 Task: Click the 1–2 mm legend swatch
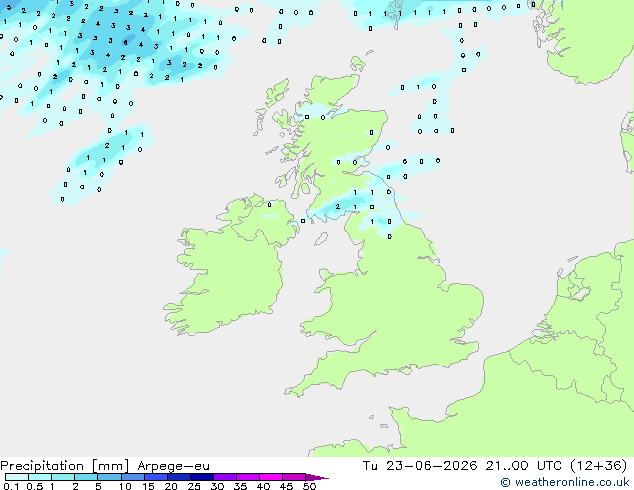click(x=63, y=477)
